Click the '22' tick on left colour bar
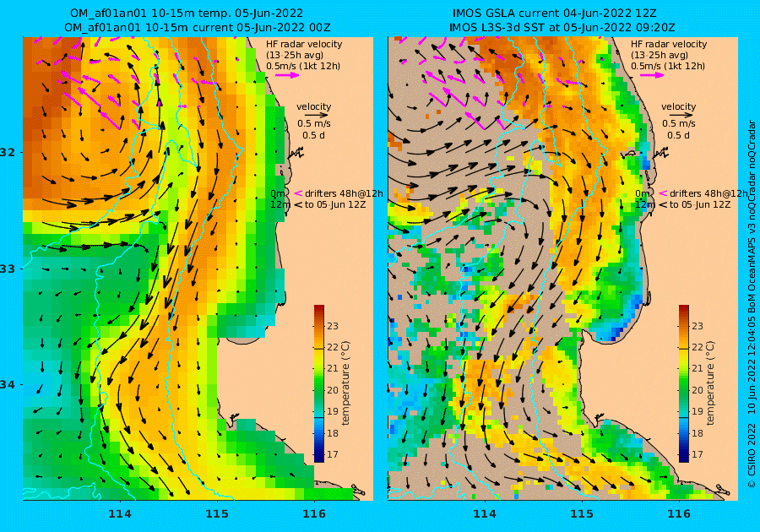 click(333, 347)
